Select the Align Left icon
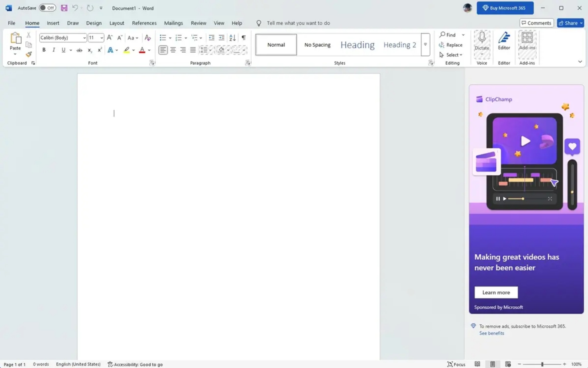 pyautogui.click(x=163, y=50)
